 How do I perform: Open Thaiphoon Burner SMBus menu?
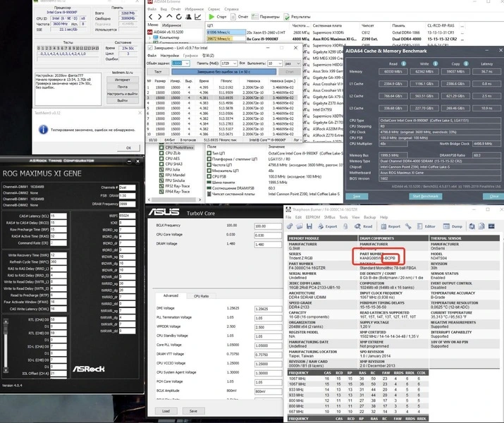(x=329, y=217)
